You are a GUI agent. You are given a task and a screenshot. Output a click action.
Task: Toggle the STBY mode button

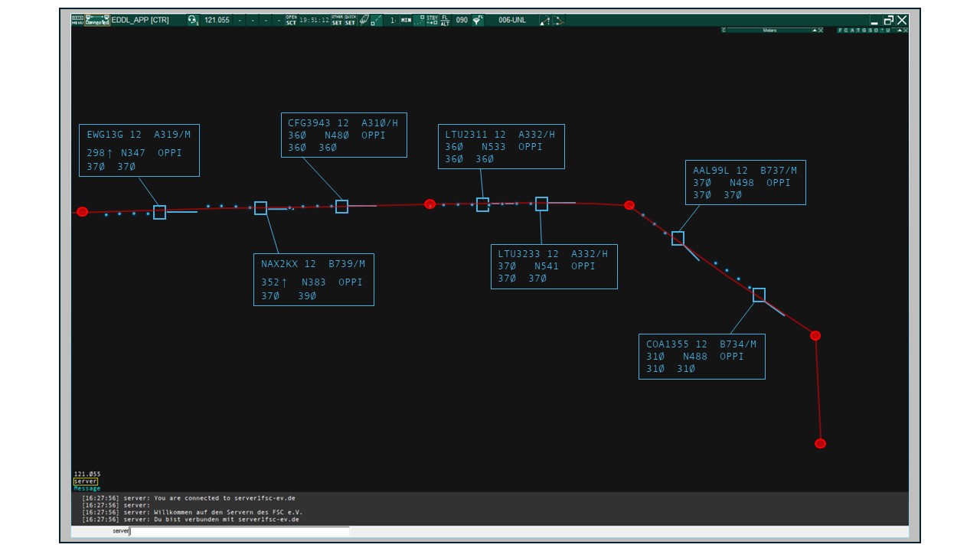[432, 20]
